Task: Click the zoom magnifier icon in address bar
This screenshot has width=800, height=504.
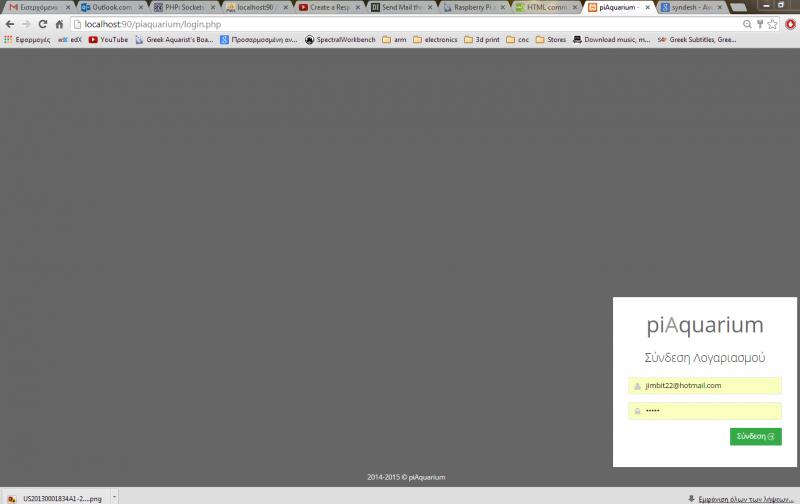Action: point(747,23)
